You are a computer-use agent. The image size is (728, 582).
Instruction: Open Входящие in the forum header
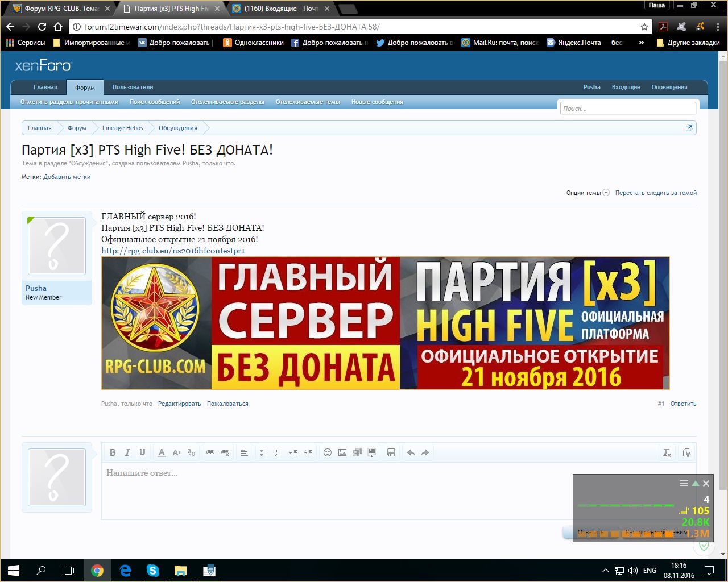[x=626, y=87]
